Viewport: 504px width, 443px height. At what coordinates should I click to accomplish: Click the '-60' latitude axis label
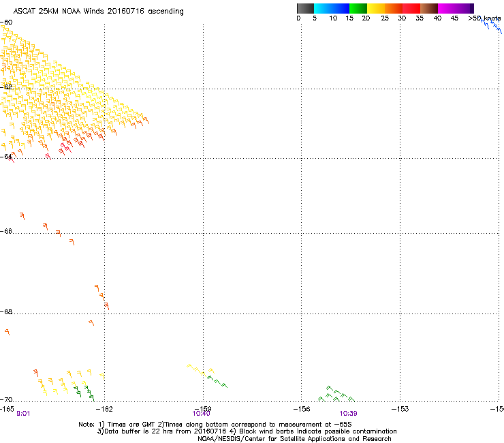tap(6, 22)
